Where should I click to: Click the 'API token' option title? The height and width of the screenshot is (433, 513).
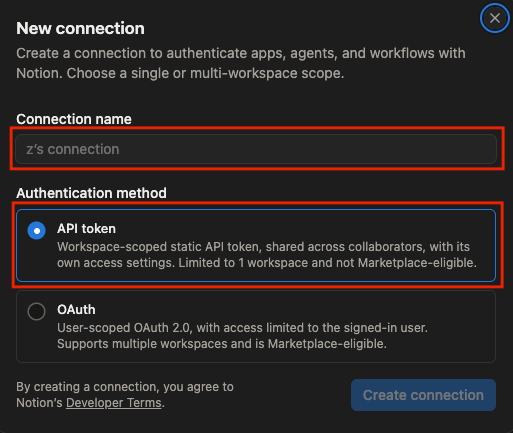coord(86,229)
